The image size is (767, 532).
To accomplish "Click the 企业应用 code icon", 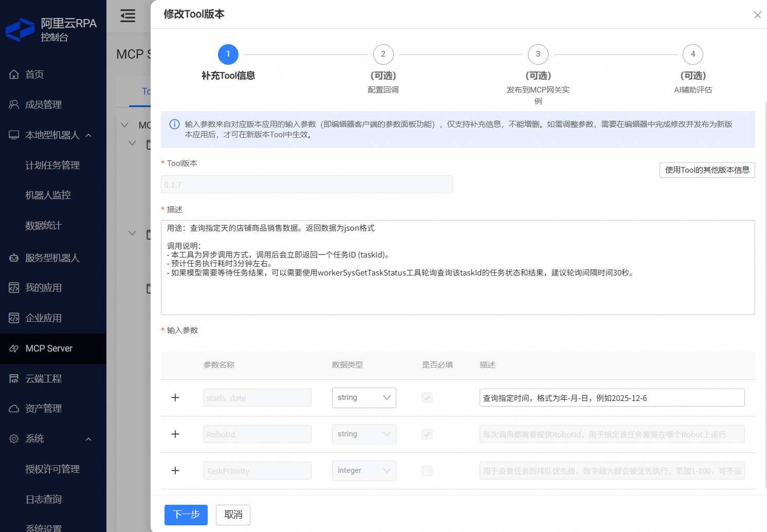I will [x=14, y=318].
